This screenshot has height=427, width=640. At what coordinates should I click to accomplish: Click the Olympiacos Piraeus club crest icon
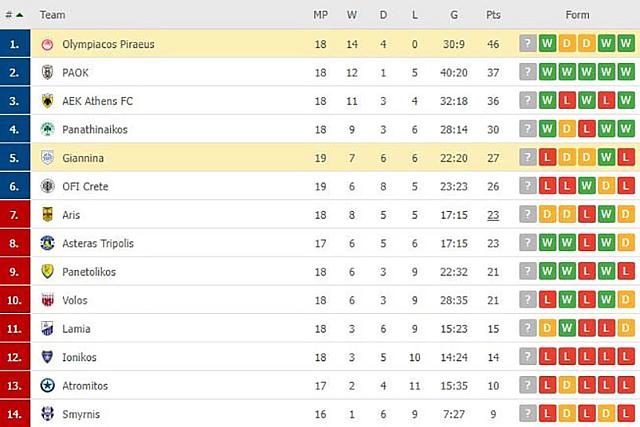pyautogui.click(x=47, y=44)
